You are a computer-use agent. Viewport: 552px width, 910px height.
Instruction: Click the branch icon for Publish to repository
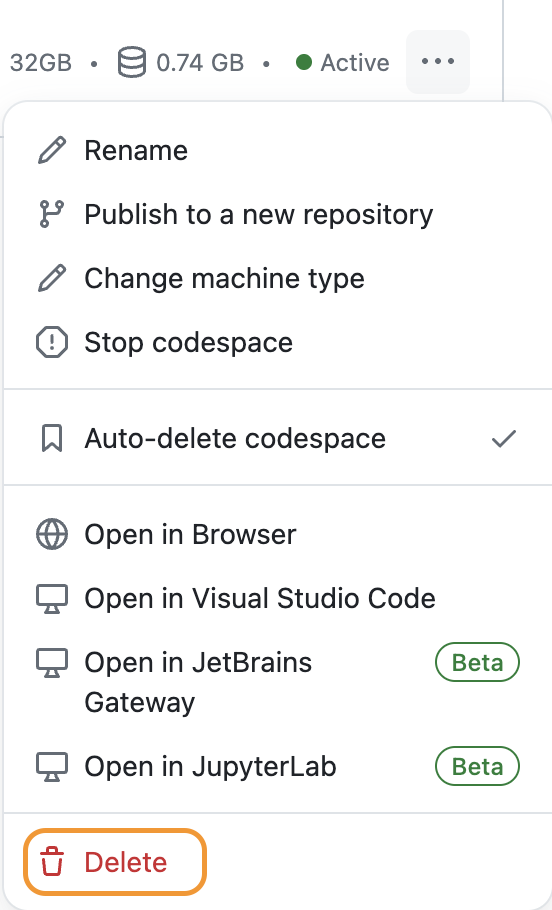[x=52, y=214]
